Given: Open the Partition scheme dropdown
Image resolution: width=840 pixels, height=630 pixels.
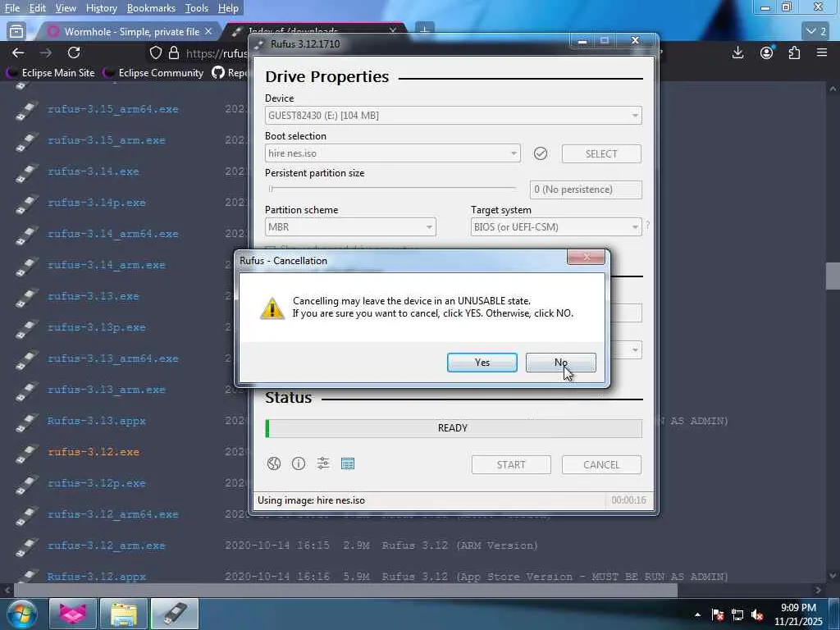Looking at the screenshot, I should pyautogui.click(x=350, y=227).
